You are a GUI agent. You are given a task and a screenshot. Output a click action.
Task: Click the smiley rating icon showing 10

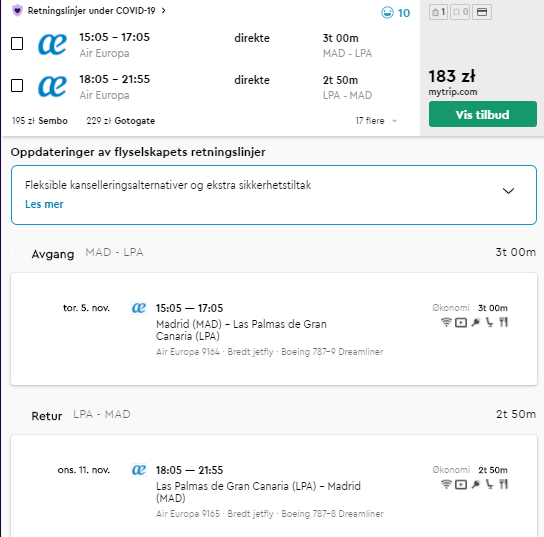click(x=387, y=13)
